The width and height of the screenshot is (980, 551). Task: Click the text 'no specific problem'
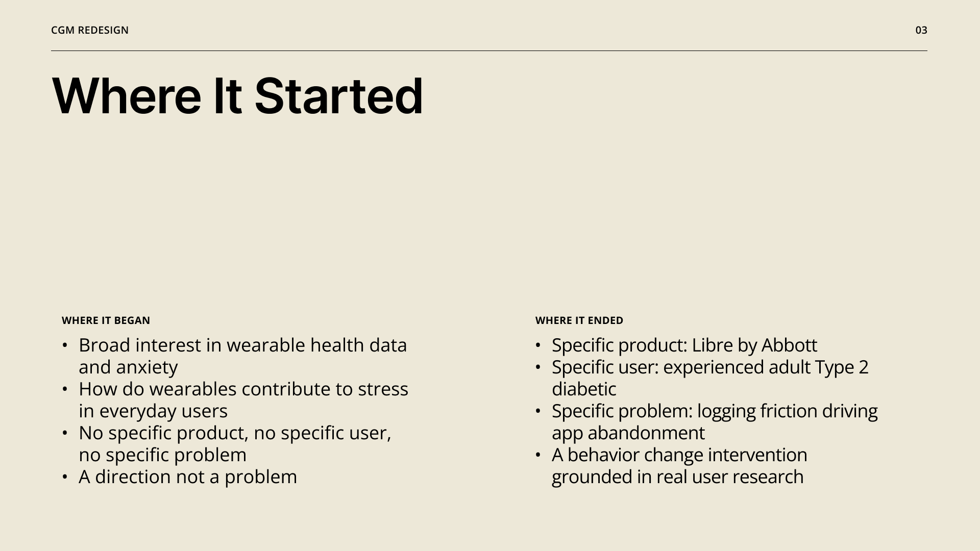[x=162, y=455]
